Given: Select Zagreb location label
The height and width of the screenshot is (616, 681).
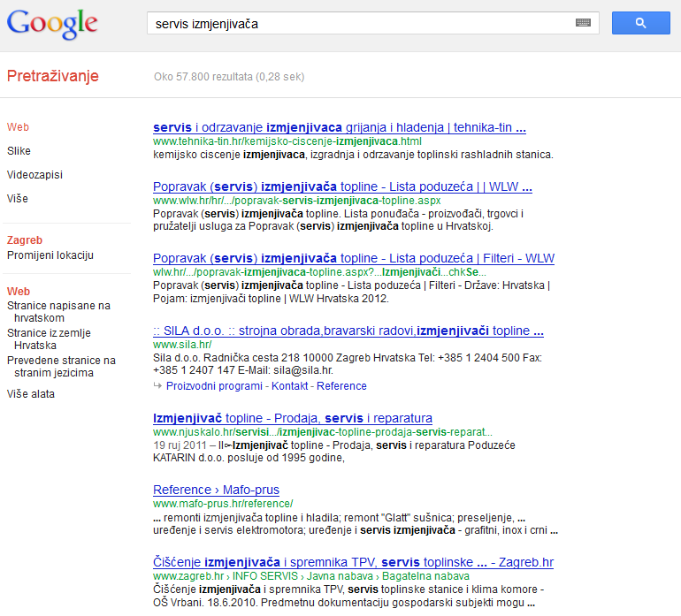Looking at the screenshot, I should click(25, 240).
